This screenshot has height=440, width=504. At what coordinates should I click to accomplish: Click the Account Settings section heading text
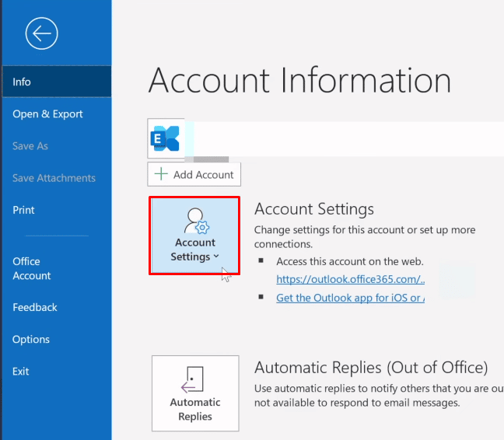coord(314,209)
